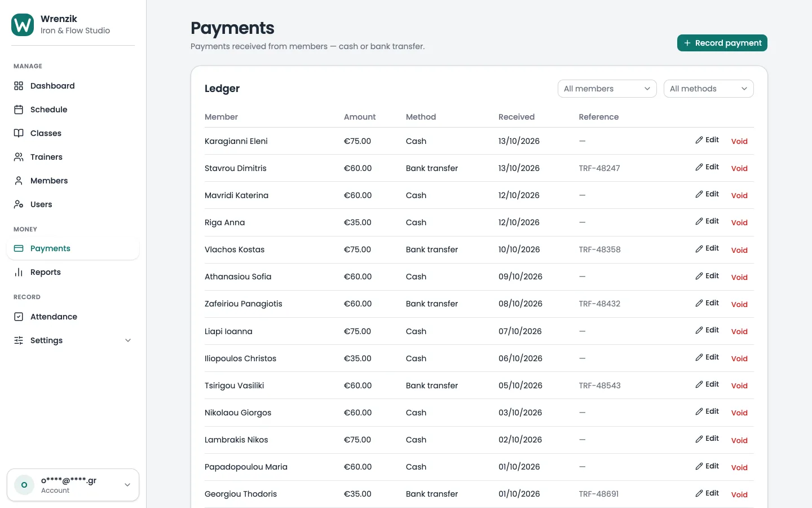812x508 pixels.
Task: Open the All members filter dropdown
Action: tap(607, 89)
